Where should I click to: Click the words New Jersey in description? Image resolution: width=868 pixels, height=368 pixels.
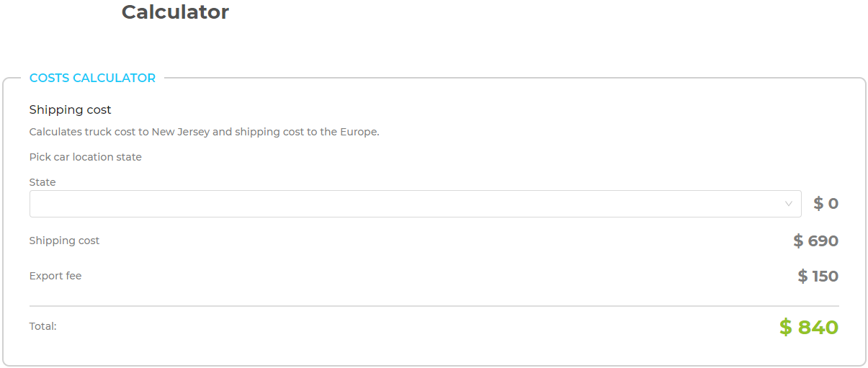(x=180, y=132)
